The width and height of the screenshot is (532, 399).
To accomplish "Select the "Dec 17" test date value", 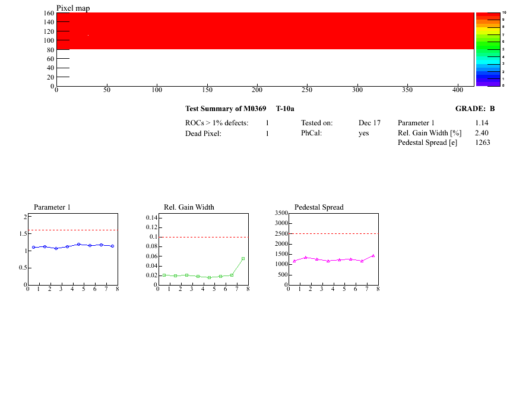I will click(369, 123).
